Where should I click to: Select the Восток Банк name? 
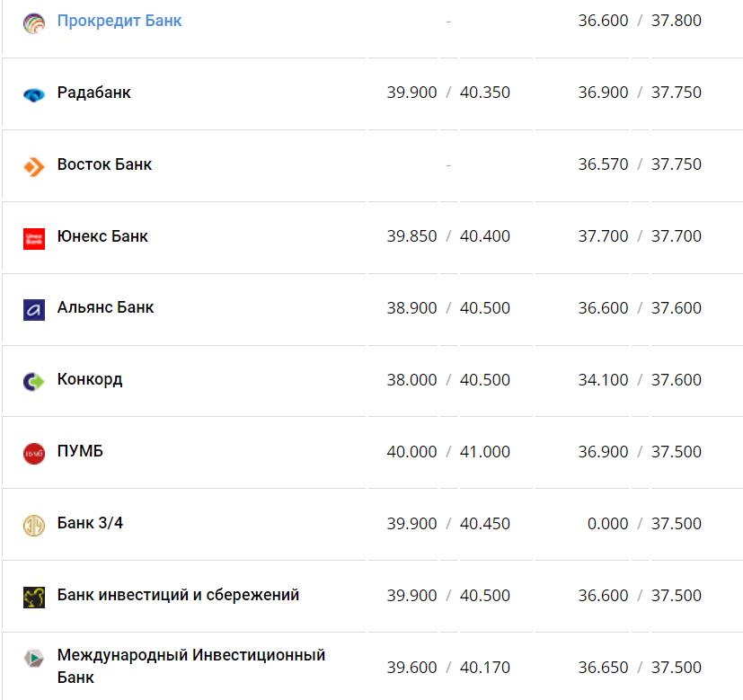[x=104, y=164]
